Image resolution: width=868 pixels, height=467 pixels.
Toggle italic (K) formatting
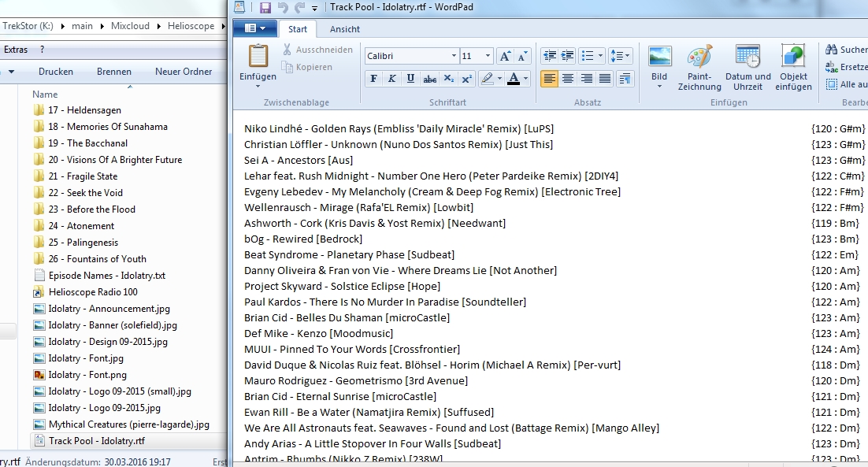point(391,79)
